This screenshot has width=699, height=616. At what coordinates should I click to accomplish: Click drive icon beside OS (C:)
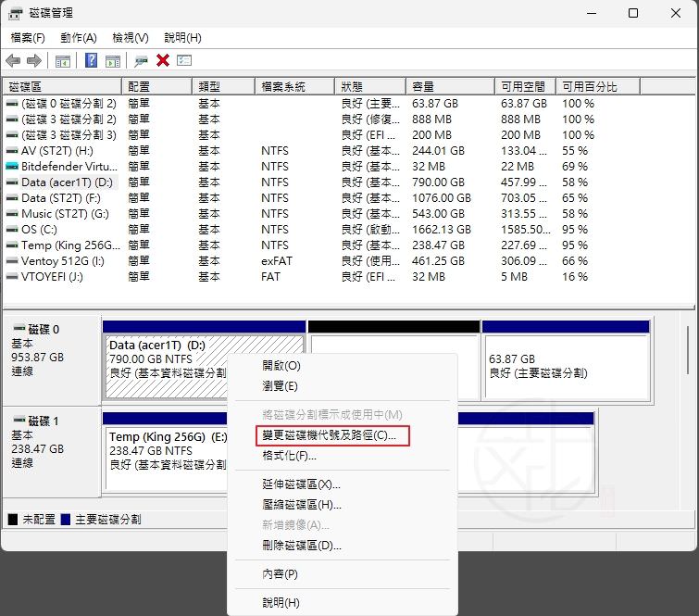pyautogui.click(x=12, y=230)
